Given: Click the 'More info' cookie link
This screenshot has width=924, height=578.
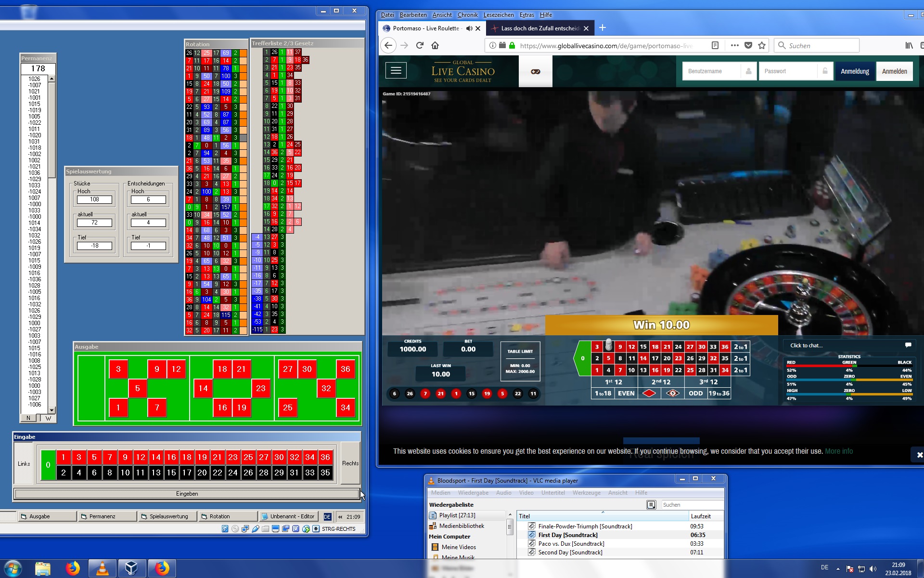Looking at the screenshot, I should (838, 451).
